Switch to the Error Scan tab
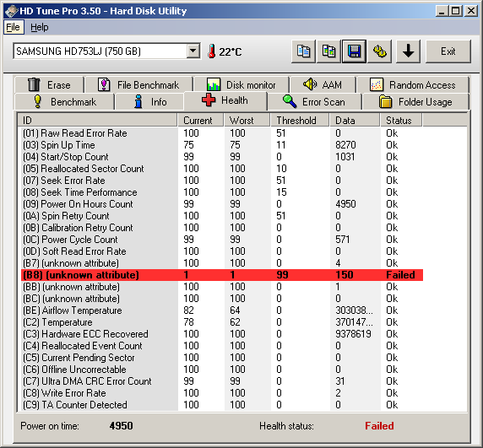The width and height of the screenshot is (483, 448). (x=314, y=102)
